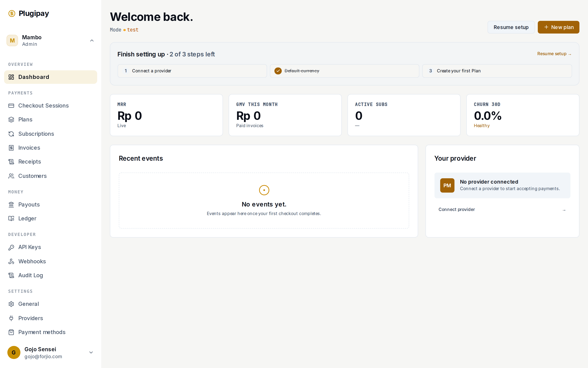This screenshot has width=588, height=368.
Task: Click the MRR Rp 0 card
Action: pyautogui.click(x=166, y=115)
